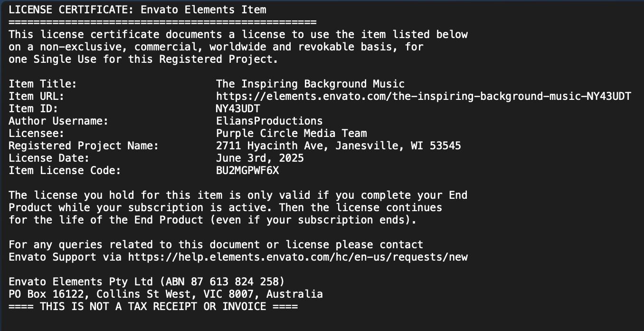Click the author username EliansProductions
Screen dimensions: 644x331
(x=269, y=121)
